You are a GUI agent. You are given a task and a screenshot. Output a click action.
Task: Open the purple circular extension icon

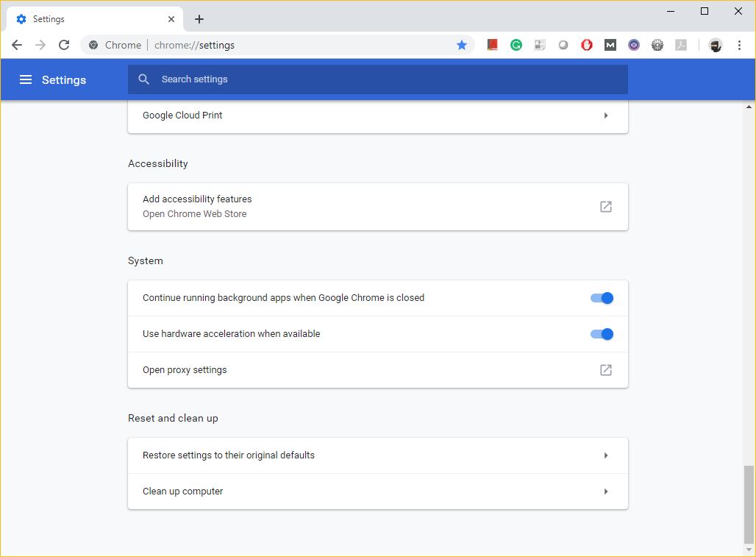coord(634,45)
